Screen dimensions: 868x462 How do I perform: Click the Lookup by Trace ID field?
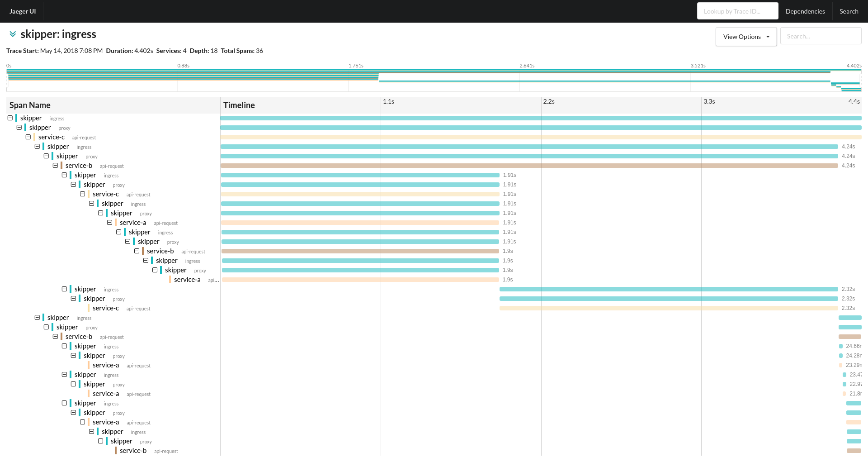[x=737, y=11]
